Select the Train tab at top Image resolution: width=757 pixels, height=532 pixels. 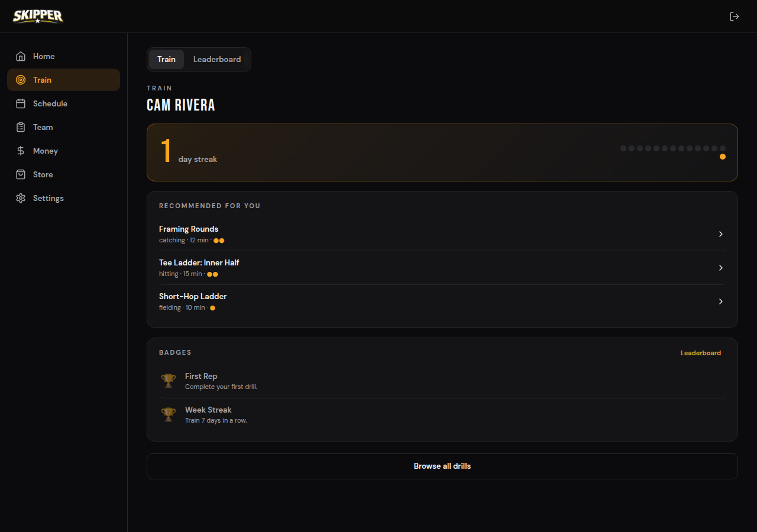[166, 59]
